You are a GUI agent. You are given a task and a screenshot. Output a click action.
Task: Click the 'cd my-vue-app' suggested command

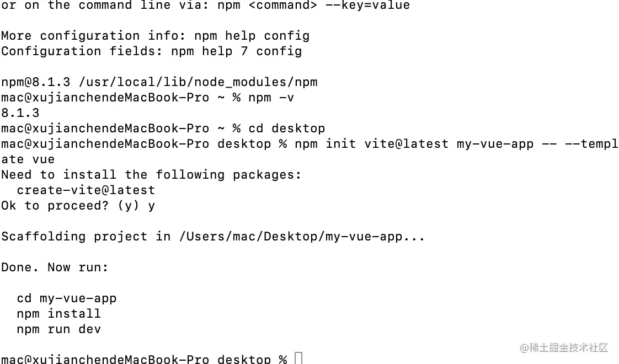[66, 298]
